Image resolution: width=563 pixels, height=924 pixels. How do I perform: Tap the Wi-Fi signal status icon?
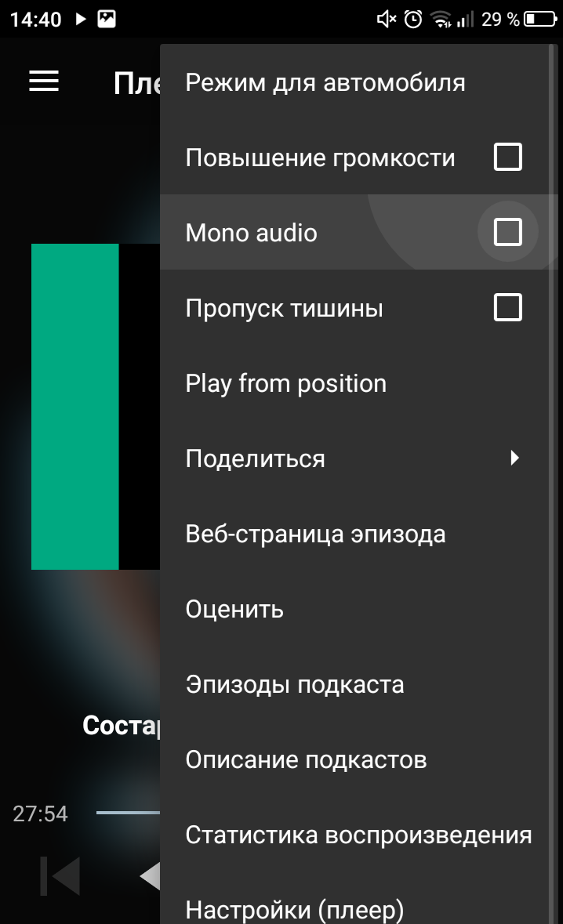[x=441, y=20]
